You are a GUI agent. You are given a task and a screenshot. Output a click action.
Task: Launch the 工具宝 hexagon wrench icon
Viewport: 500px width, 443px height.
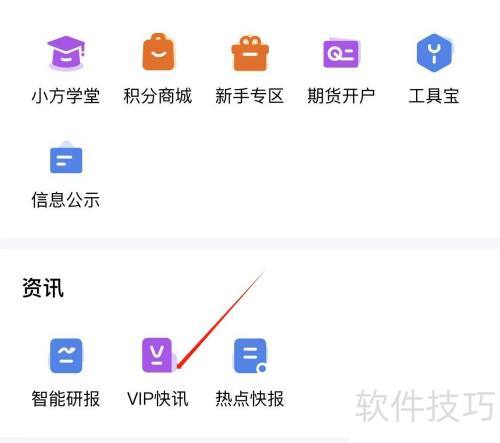click(x=434, y=53)
